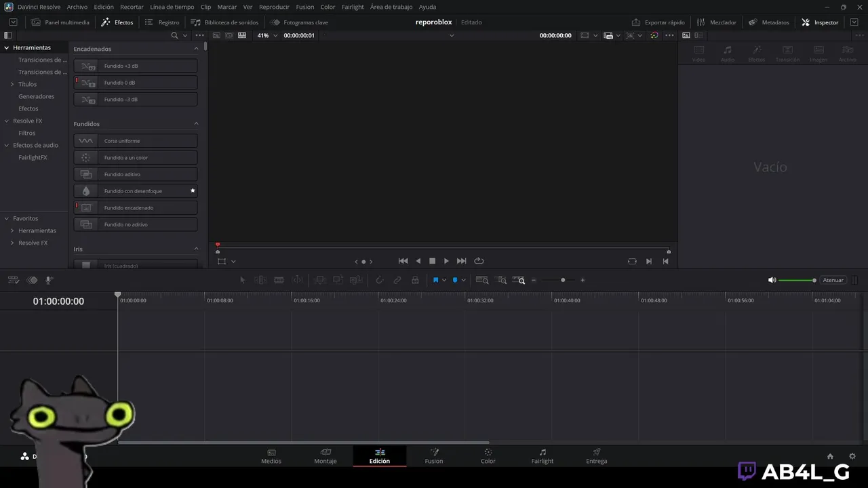Click the flag icon in timeline toolbar
The height and width of the screenshot is (488, 868).
(435, 280)
